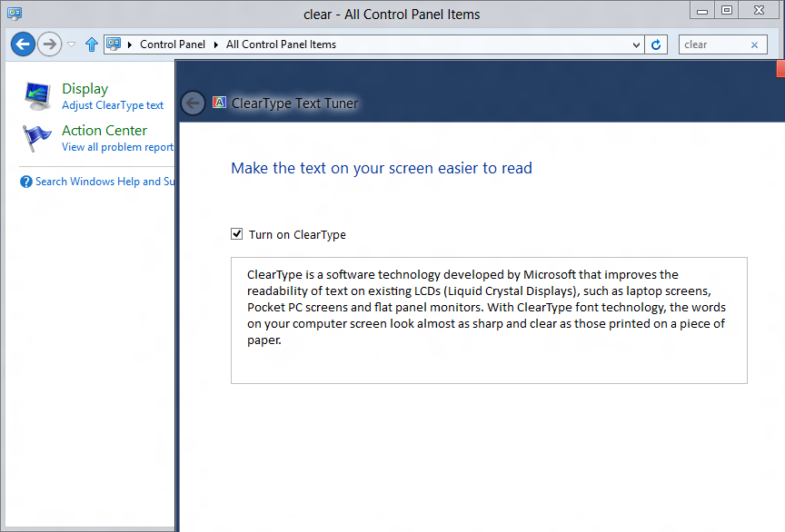The width and height of the screenshot is (785, 532).
Task: Click the ClearType Text Tuner back arrow
Action: tap(193, 103)
